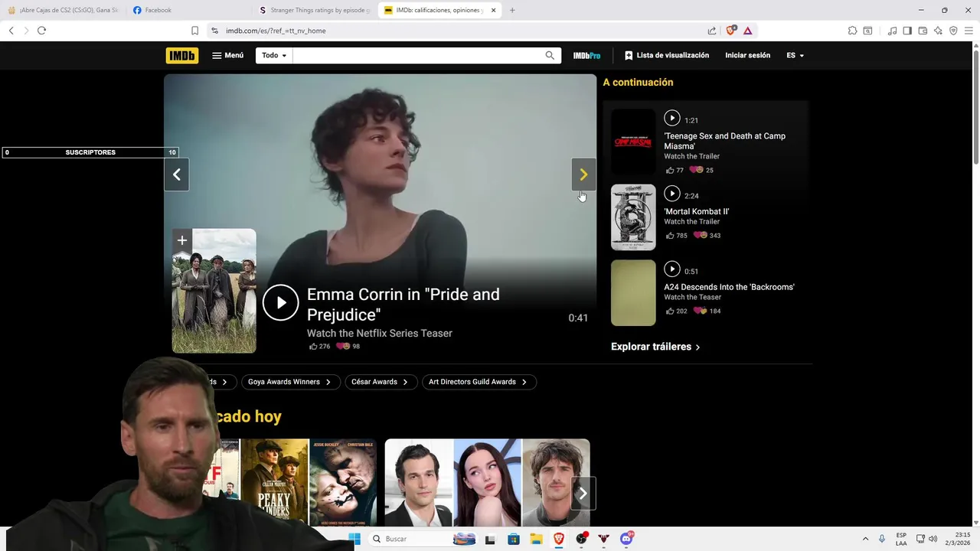Open the Brave Rewards triangle icon

[x=747, y=31]
